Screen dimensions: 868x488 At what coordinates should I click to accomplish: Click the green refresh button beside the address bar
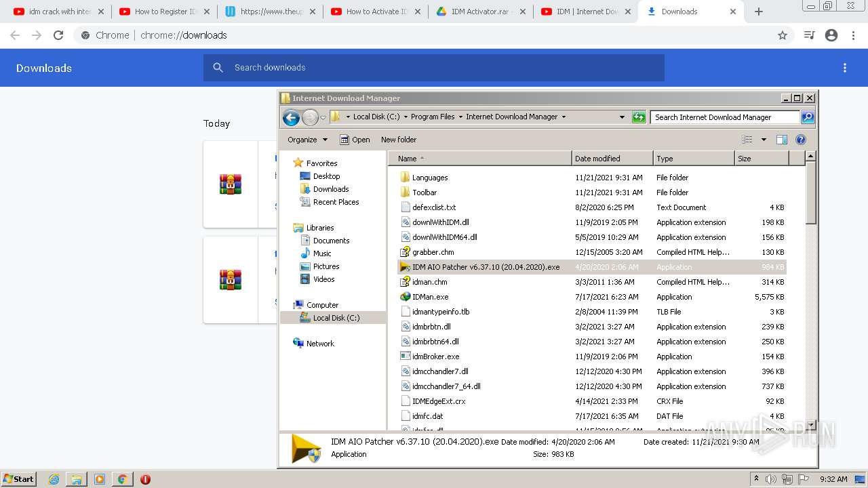(x=639, y=117)
